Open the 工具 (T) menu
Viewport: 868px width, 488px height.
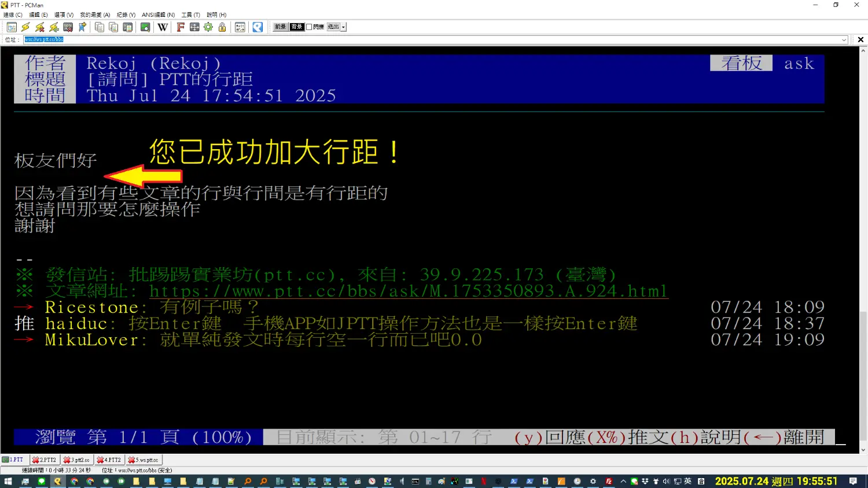[x=190, y=15]
